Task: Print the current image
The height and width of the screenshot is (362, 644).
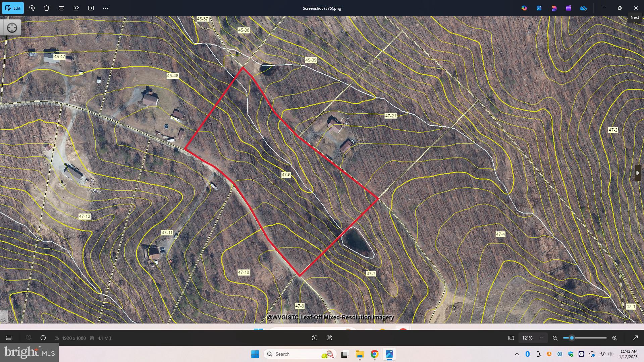Action: (62, 8)
